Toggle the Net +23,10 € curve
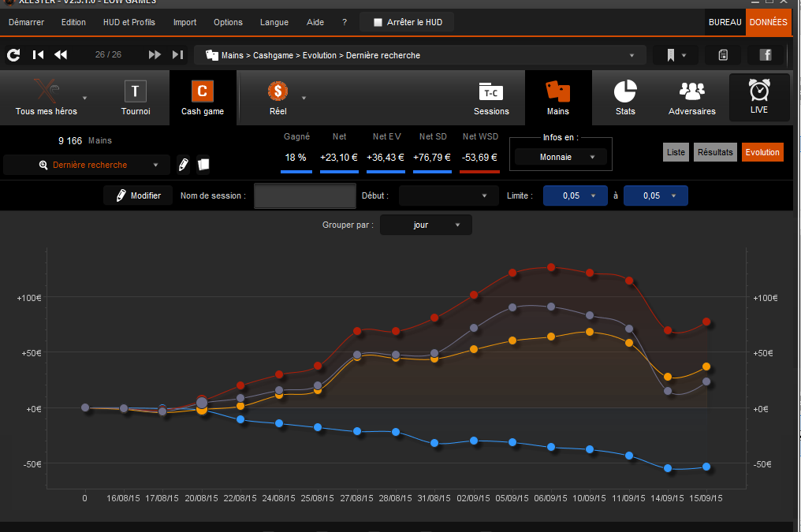This screenshot has width=801, height=532. [x=339, y=152]
